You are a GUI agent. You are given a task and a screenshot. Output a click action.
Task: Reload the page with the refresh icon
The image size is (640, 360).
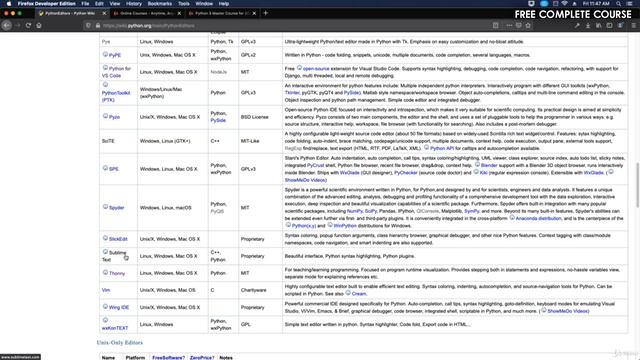pos(28,25)
